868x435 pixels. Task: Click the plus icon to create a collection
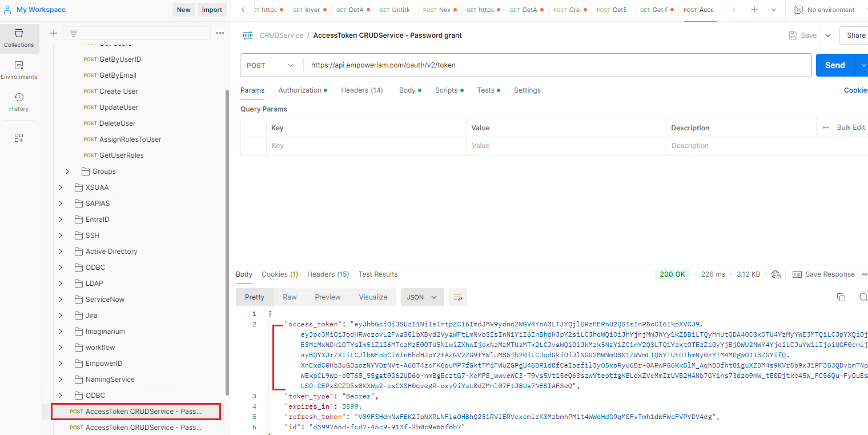(54, 33)
